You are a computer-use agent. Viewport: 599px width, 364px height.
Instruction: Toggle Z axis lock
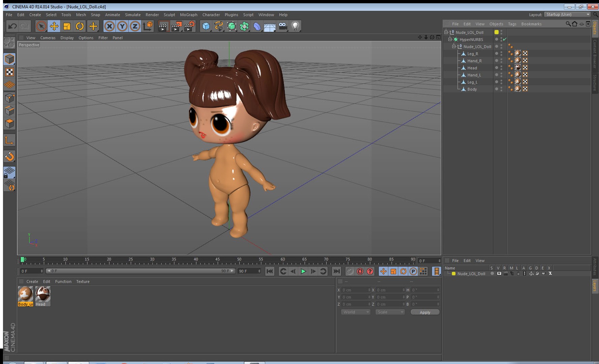tap(135, 26)
